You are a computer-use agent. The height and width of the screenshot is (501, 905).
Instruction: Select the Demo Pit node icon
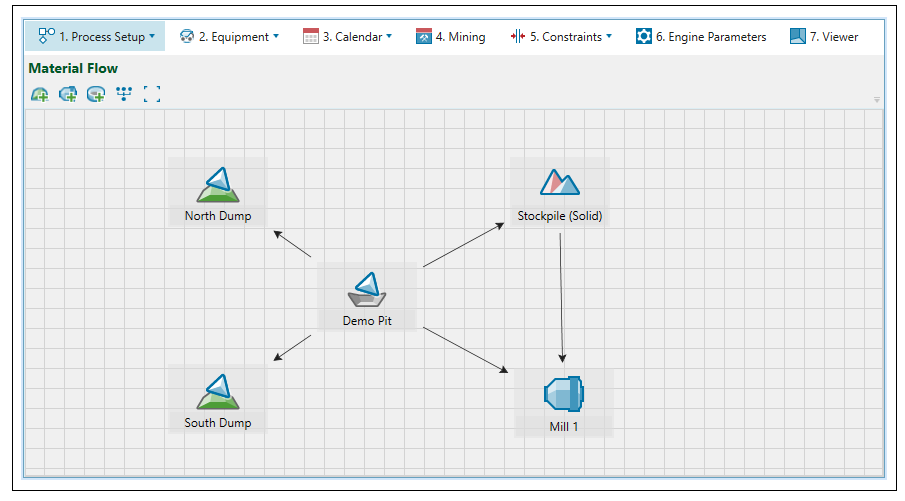click(x=367, y=290)
